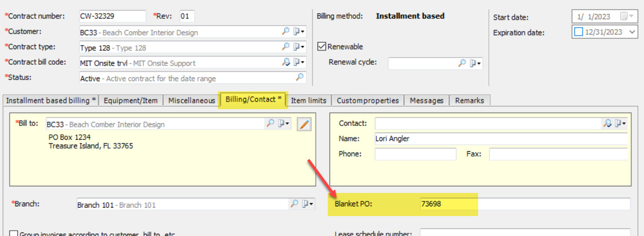
Task: Open Contract type flag dropdown
Action: tap(299, 47)
